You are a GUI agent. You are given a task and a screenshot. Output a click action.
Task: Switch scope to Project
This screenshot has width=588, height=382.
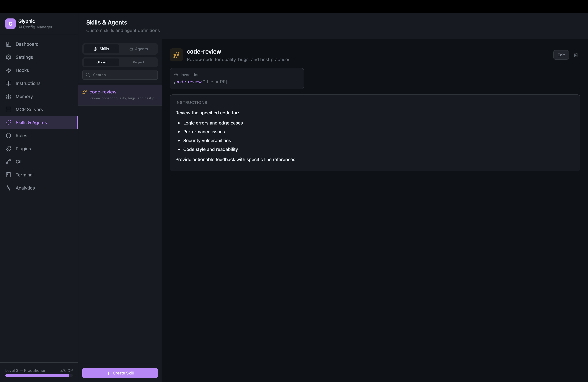point(138,62)
